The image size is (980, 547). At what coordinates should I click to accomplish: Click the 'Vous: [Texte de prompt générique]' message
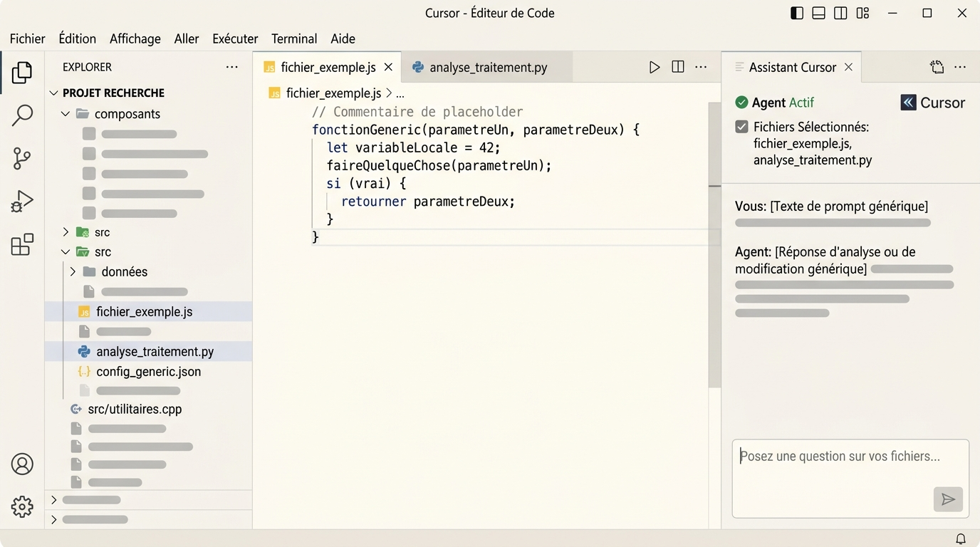click(x=831, y=207)
